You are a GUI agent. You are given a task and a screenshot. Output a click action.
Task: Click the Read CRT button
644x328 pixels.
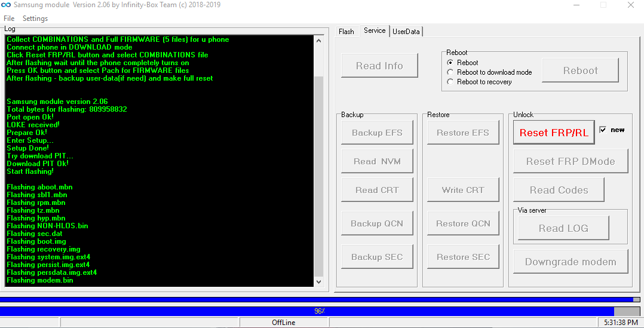377,190
